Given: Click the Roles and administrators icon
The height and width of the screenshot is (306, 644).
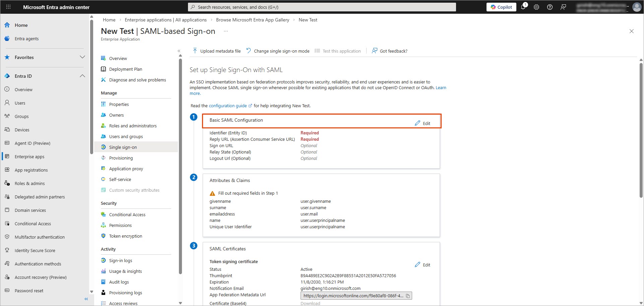Looking at the screenshot, I should (x=103, y=126).
